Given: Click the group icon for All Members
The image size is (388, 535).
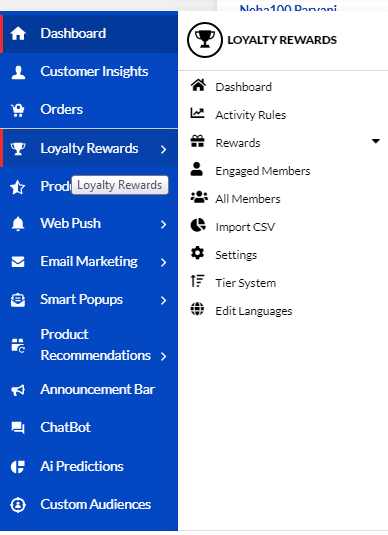Looking at the screenshot, I should (199, 197).
